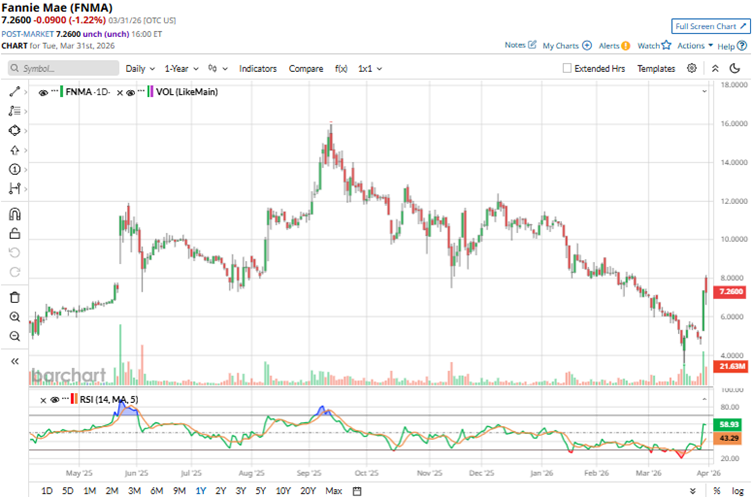Screen dimensions: 752x497
Task: Collapse the left drawing toolbar
Action: [15, 361]
